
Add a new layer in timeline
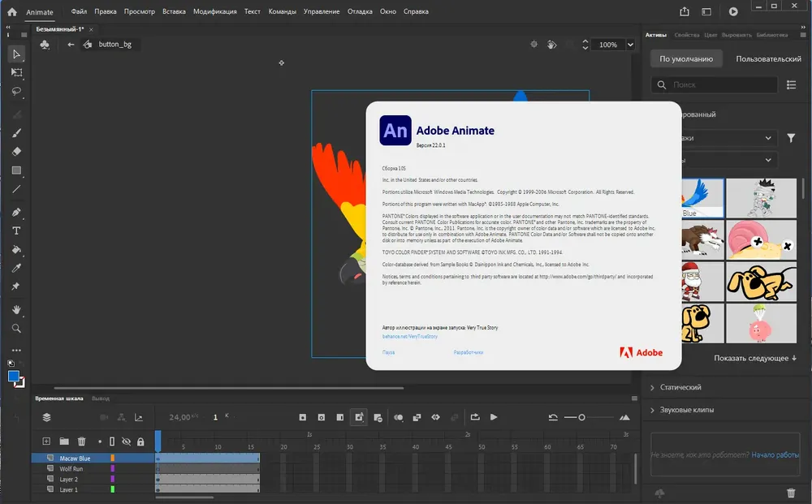46,442
